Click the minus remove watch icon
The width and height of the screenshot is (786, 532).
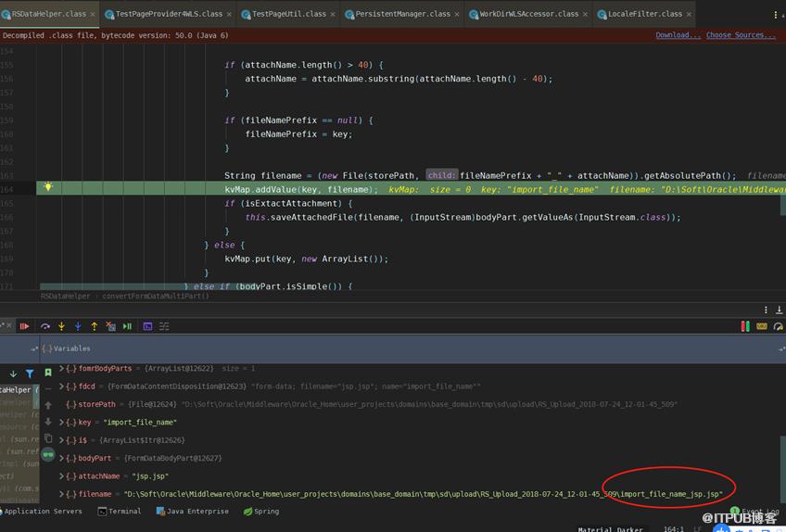[x=48, y=388]
